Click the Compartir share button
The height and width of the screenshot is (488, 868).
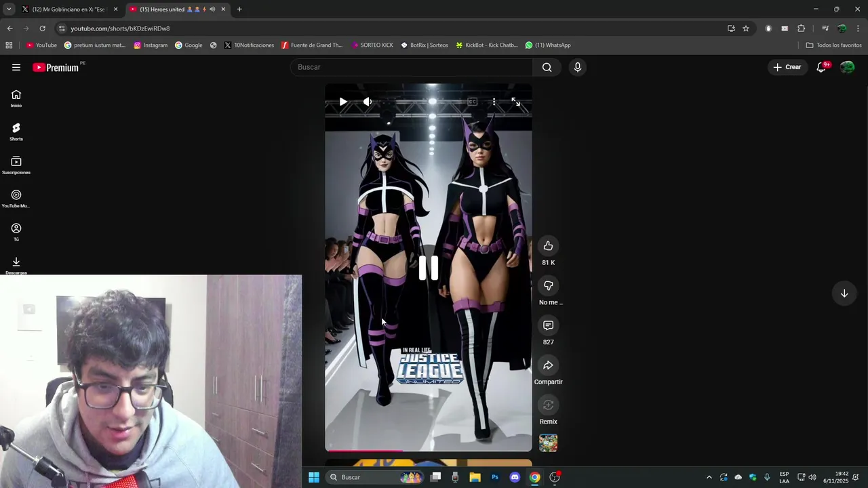pos(548,366)
